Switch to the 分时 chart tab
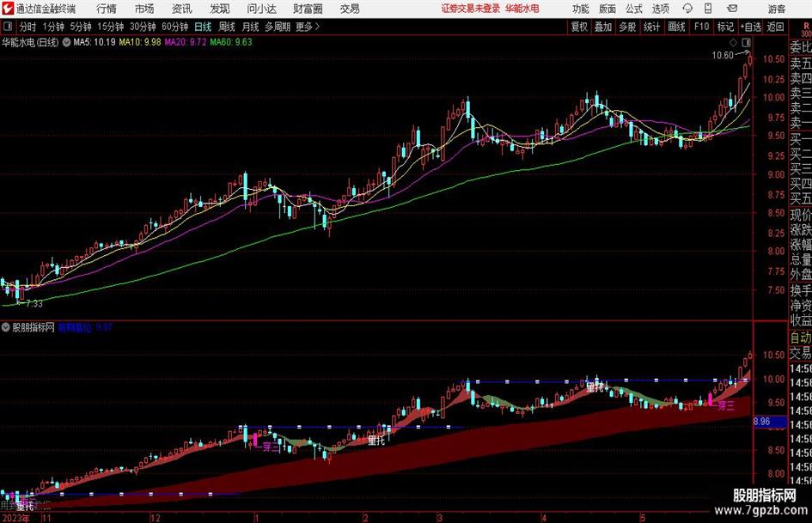This screenshot has height=523, width=812. [x=27, y=27]
